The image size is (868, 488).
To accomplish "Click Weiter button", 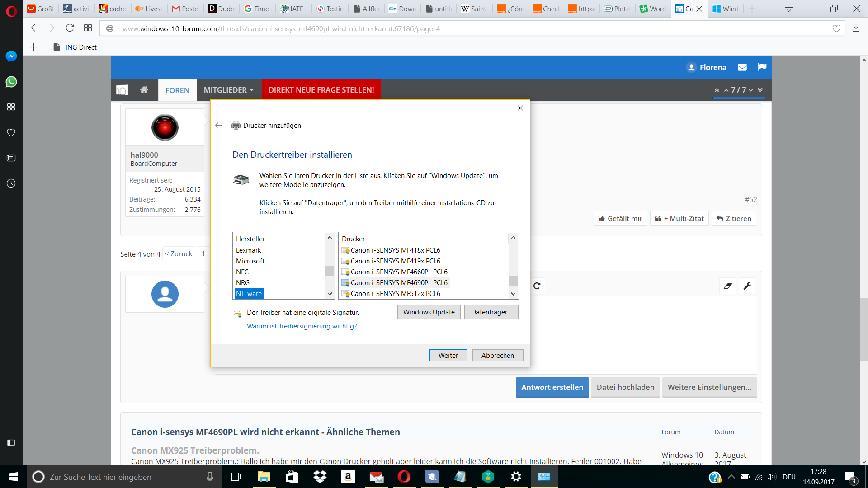I will [448, 356].
